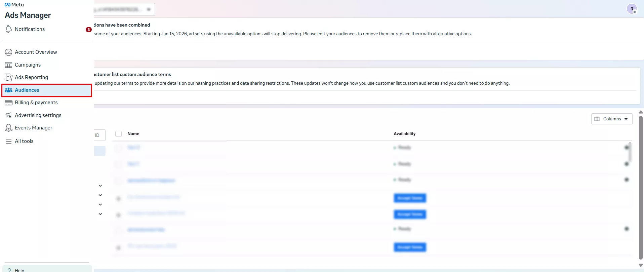Screen dimensions: 644x272
Task: Select Audiences in the sidebar
Action: click(27, 90)
